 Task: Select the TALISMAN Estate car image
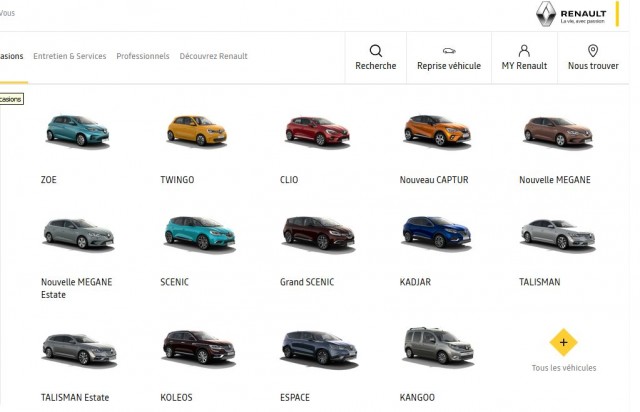tap(79, 349)
